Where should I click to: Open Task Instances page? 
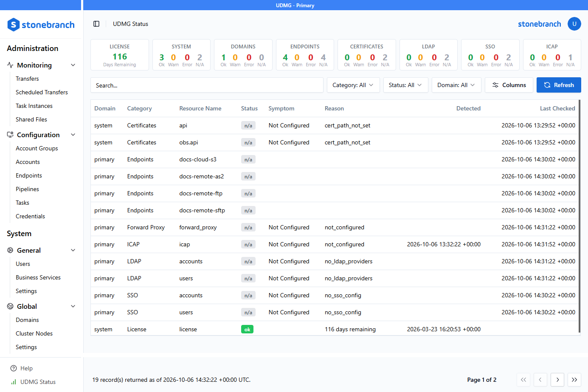pyautogui.click(x=34, y=106)
